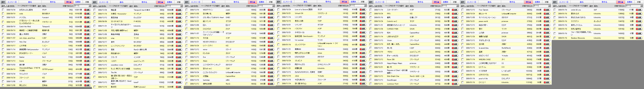
Task: Vote for the -LOST- song row
Action: tap(179, 61)
